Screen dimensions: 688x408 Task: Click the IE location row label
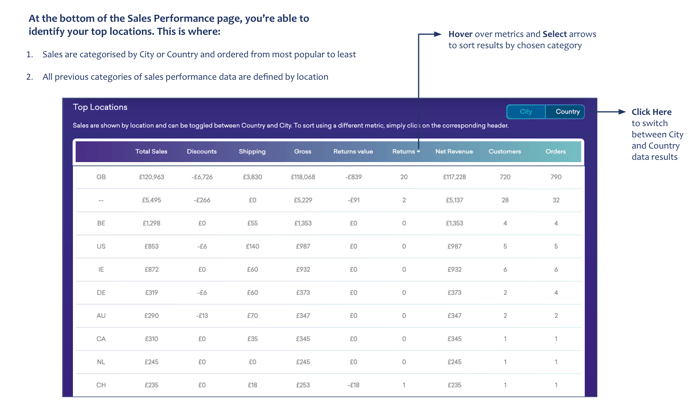pos(101,270)
